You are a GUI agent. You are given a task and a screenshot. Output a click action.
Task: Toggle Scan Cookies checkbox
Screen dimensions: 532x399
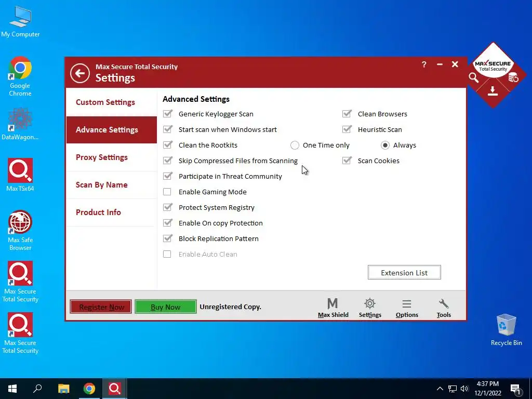[x=347, y=161]
